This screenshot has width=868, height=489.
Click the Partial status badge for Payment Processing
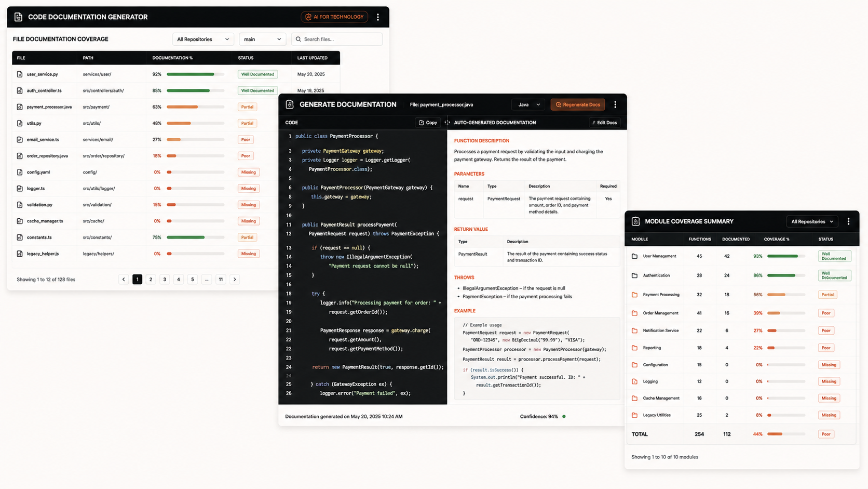point(828,295)
